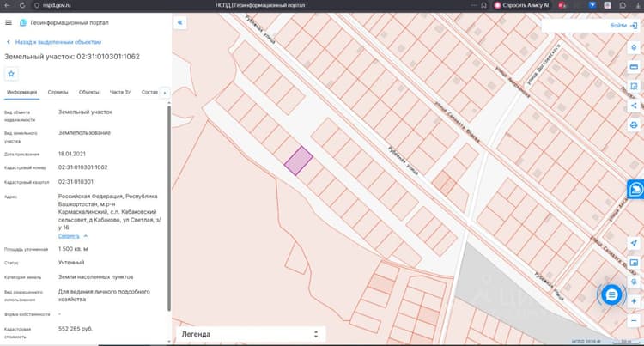Share the current map view

[634, 106]
